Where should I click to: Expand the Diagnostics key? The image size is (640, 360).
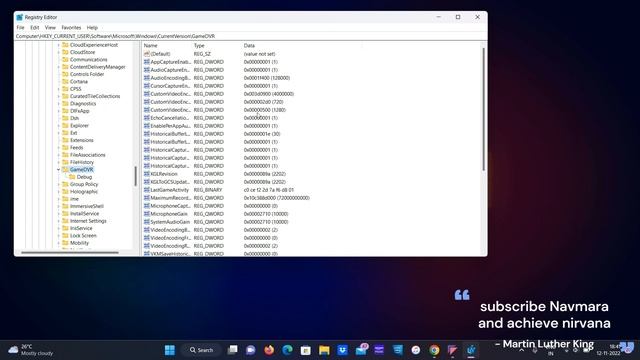[x=58, y=103]
